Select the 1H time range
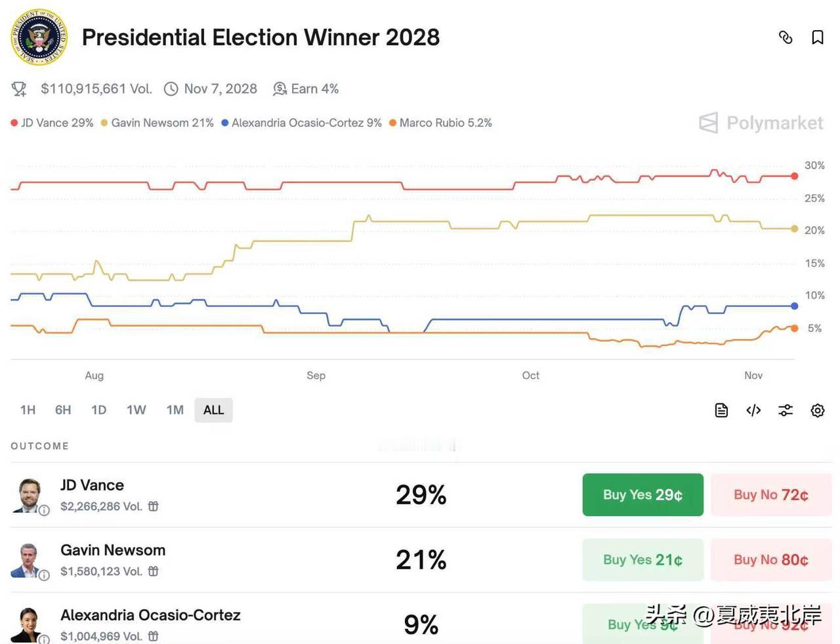 click(x=28, y=410)
